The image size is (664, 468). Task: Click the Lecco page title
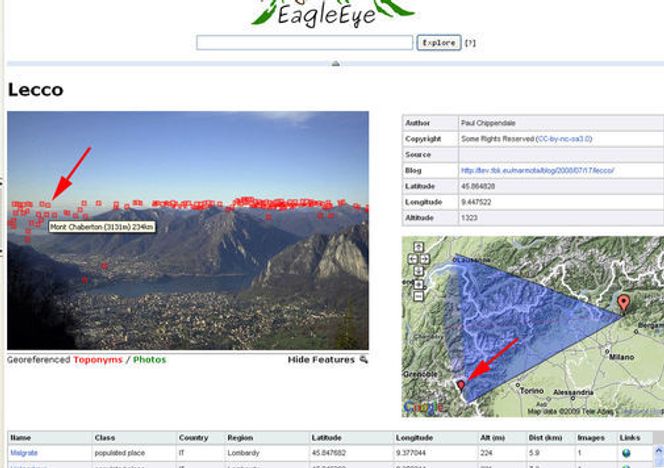tap(36, 90)
